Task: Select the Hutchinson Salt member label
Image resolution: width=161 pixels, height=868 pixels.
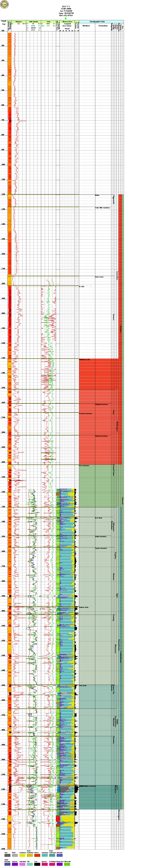Action: click(x=84, y=360)
